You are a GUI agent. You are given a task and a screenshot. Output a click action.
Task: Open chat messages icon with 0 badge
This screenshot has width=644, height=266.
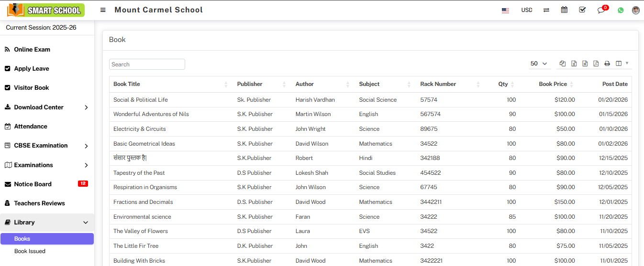pyautogui.click(x=601, y=10)
